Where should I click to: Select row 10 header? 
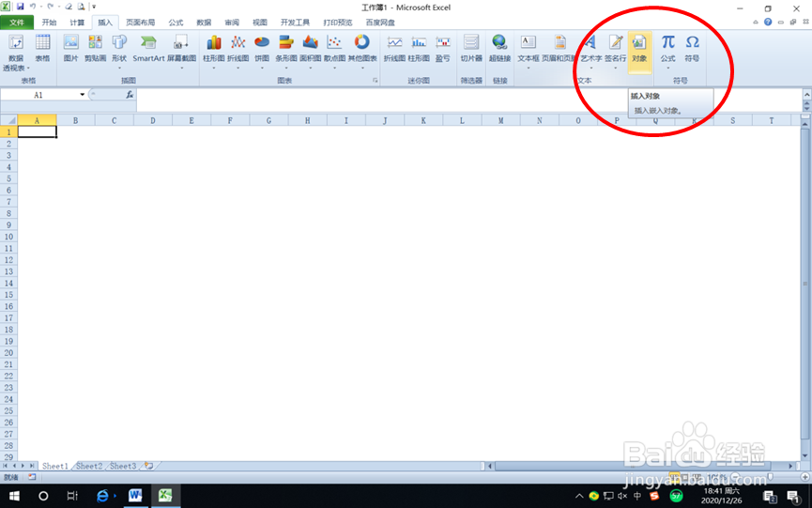[8, 237]
